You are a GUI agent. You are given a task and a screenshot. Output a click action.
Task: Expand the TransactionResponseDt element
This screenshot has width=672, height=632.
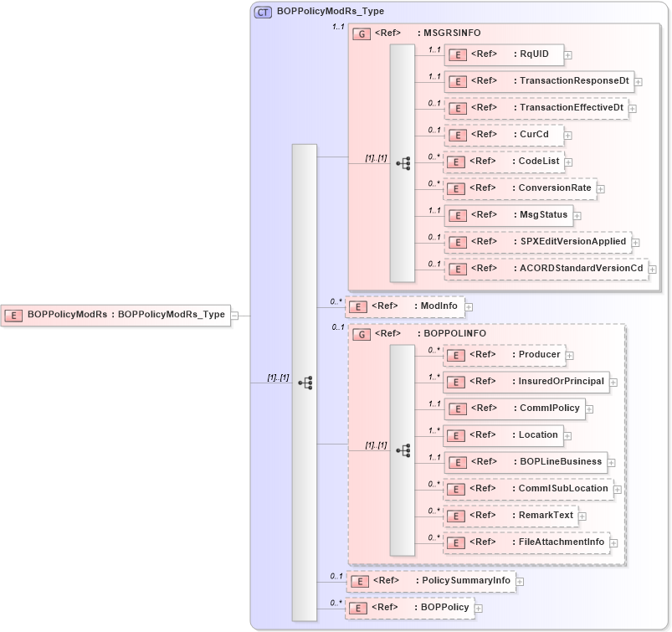click(x=639, y=81)
